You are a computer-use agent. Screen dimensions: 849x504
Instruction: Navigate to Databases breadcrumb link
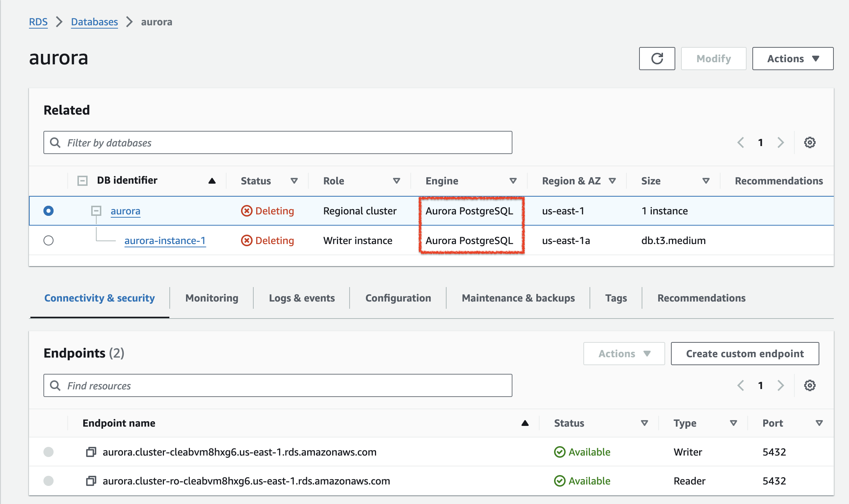(x=94, y=22)
